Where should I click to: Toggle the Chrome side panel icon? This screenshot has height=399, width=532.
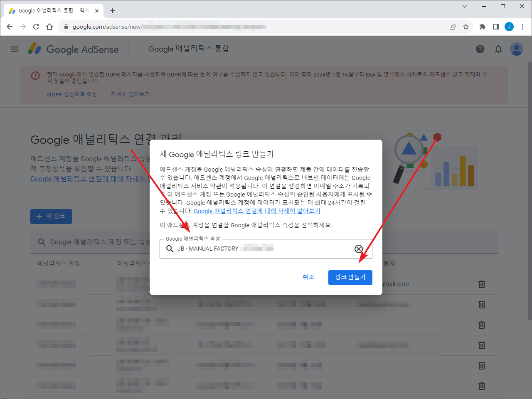(x=496, y=27)
